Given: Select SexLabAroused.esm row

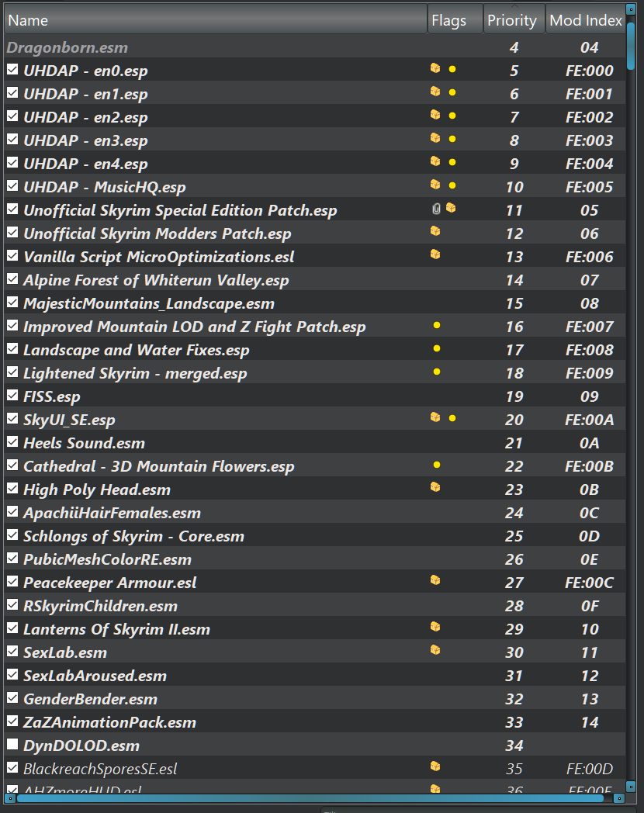Looking at the screenshot, I should pyautogui.click(x=315, y=675).
